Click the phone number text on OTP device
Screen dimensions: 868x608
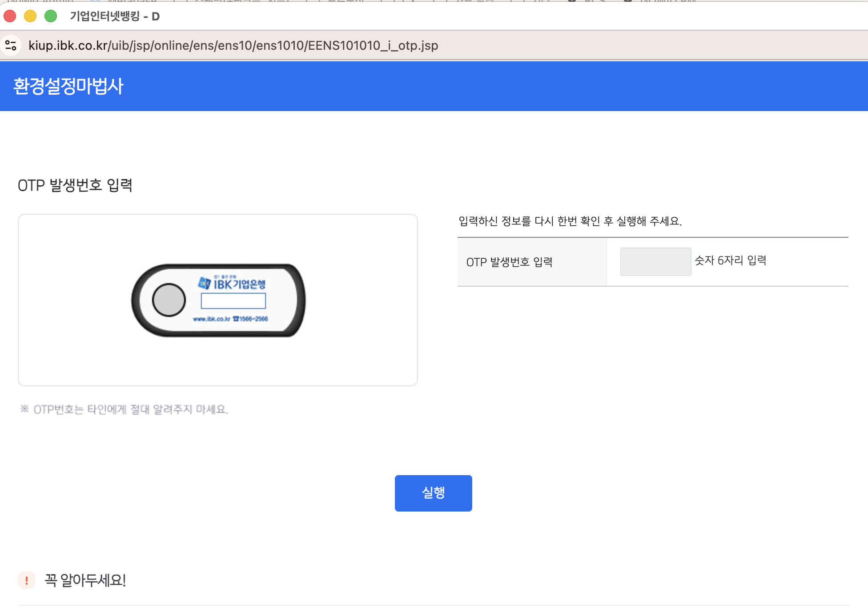pos(251,319)
